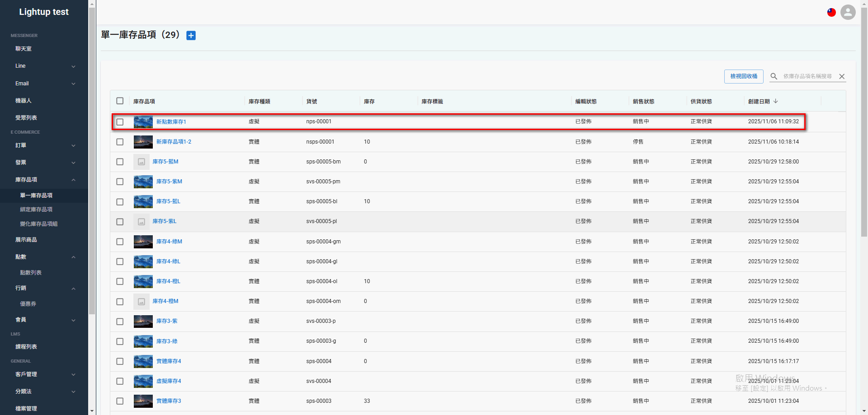868x415 pixels.
Task: Click the search magnifier icon
Action: [774, 76]
